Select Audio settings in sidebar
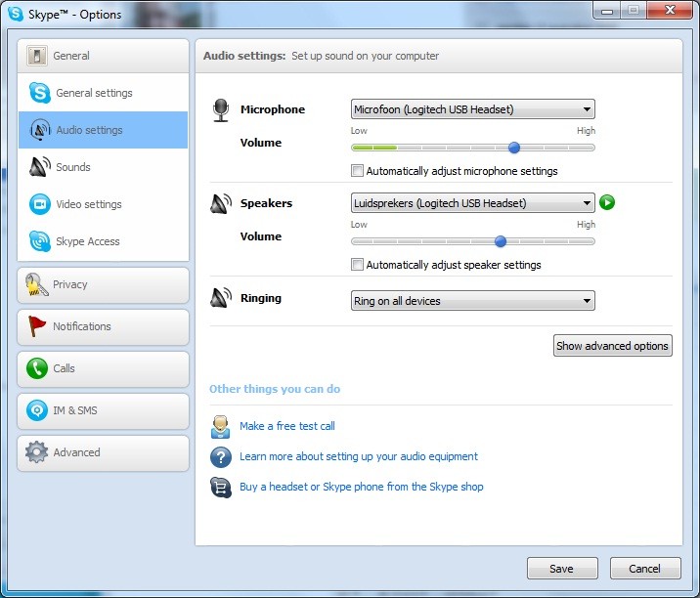Screen dimensions: 700x598 (103, 130)
